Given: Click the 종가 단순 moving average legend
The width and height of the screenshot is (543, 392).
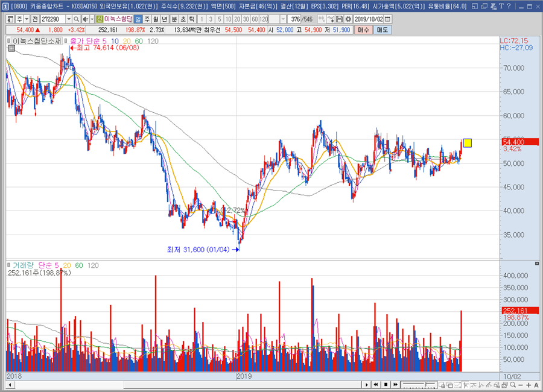Looking at the screenshot, I should (x=86, y=41).
